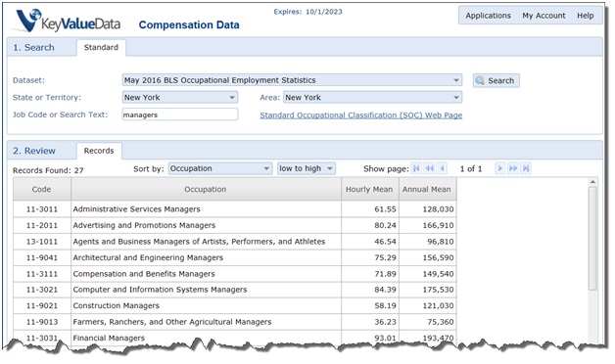Image resolution: width=615 pixels, height=364 pixels.
Task: Open the Help menu
Action: [x=586, y=16]
